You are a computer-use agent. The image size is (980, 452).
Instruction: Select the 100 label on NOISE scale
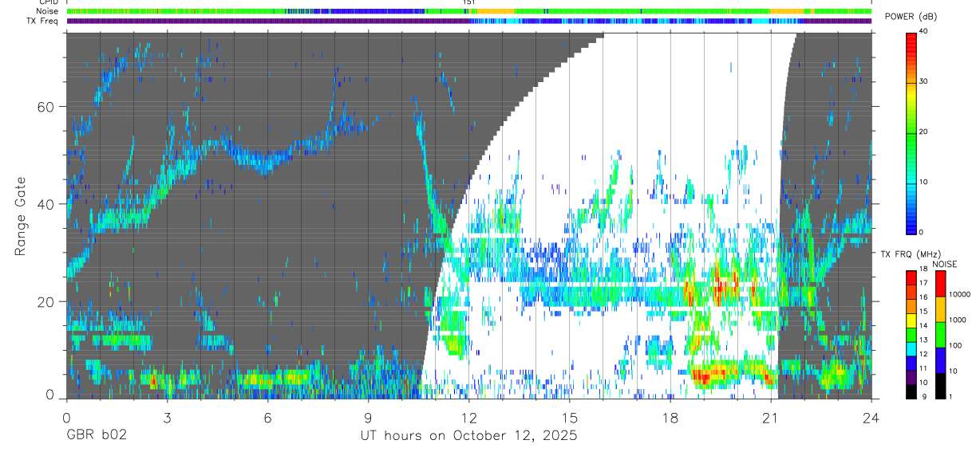956,345
